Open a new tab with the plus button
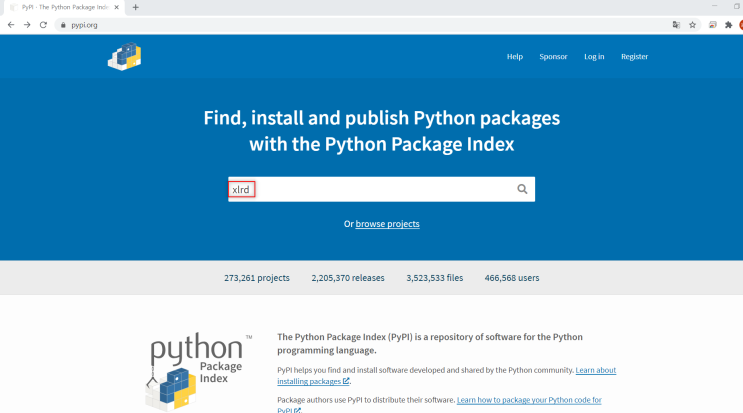 click(x=136, y=7)
